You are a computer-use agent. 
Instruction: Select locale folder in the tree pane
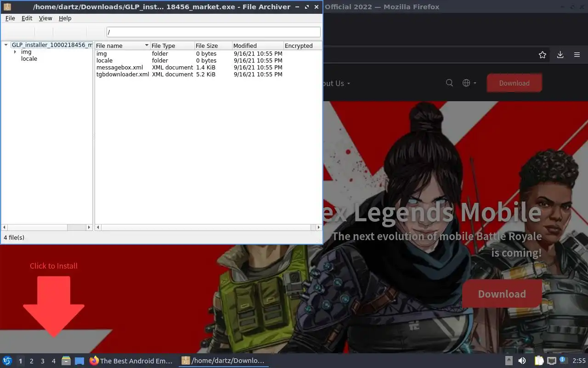(29, 59)
